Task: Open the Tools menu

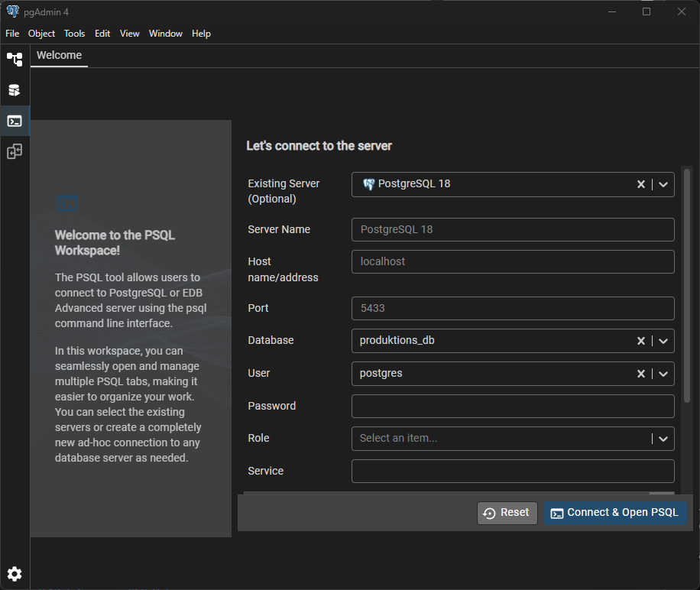Action: pos(74,34)
